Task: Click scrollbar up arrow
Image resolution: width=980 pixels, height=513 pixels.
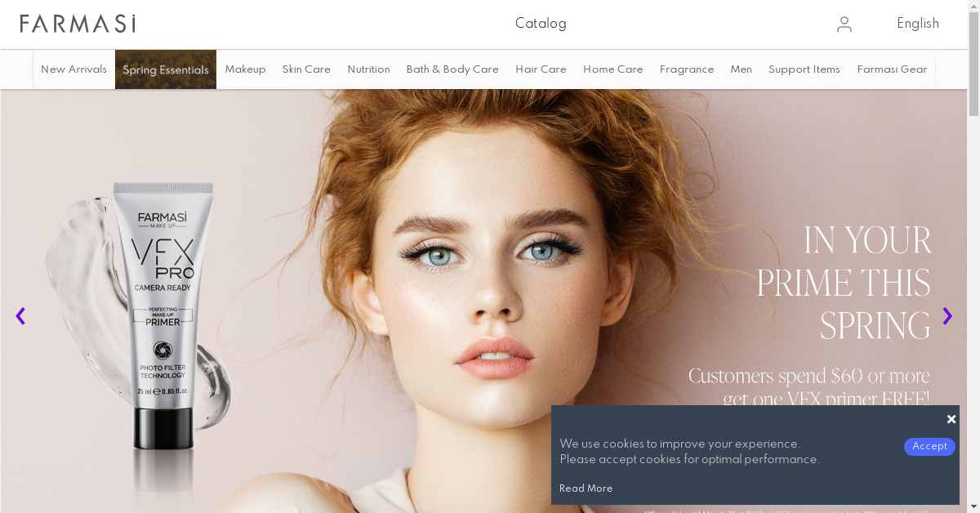Action: click(973, 7)
